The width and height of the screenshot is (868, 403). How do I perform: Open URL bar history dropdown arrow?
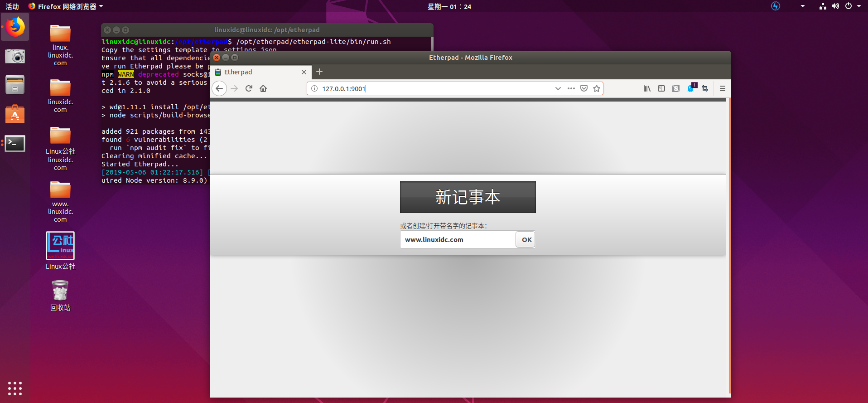558,88
